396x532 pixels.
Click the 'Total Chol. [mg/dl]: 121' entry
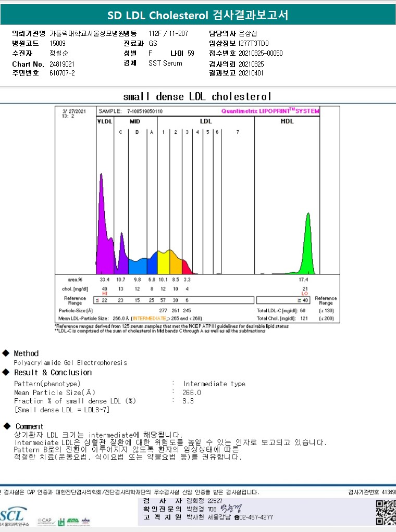coord(282,319)
